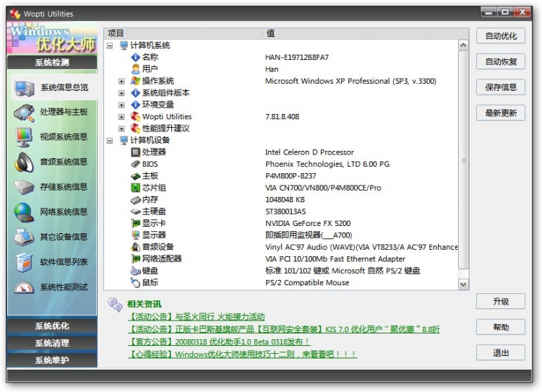Click the 自动优化 button
Viewport: 542px width, 392px height.
coord(501,36)
